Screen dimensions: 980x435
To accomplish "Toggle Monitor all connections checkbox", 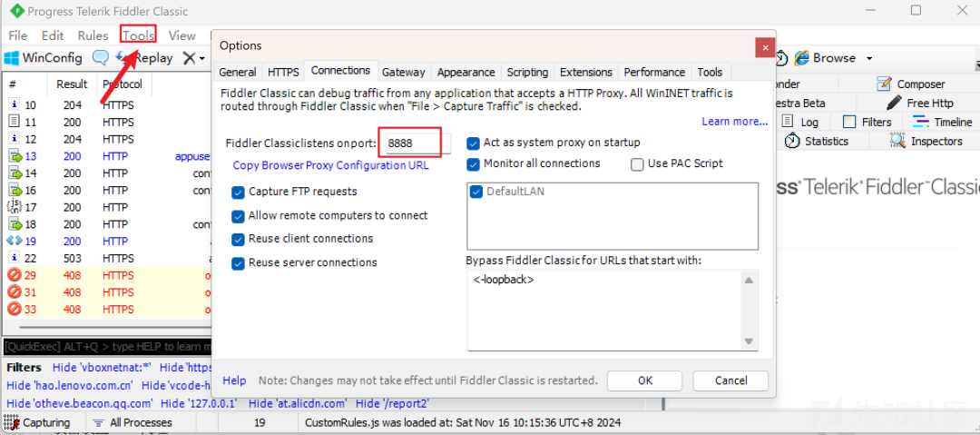I will tap(473, 164).
